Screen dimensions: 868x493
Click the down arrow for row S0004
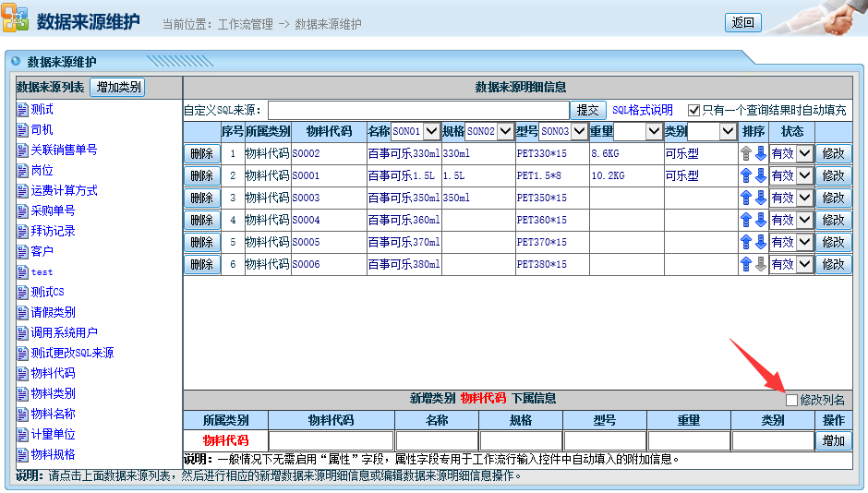coord(760,220)
